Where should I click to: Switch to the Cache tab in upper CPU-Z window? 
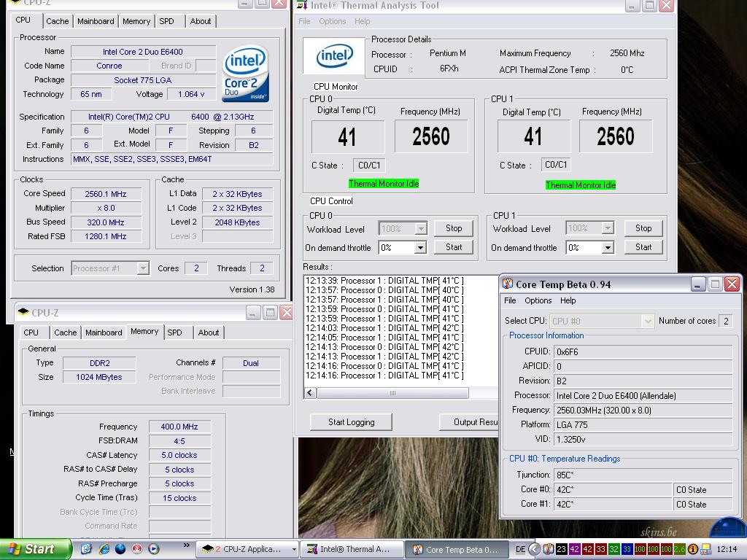[57, 21]
